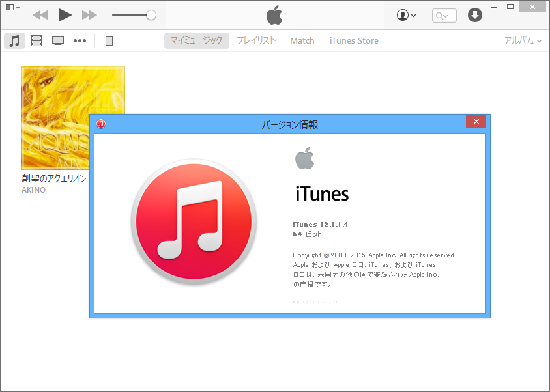
Task: Open the iTunes Store tab
Action: tap(353, 40)
